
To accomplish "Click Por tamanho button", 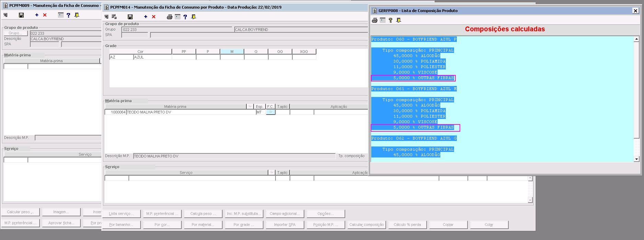I will pos(121,225).
